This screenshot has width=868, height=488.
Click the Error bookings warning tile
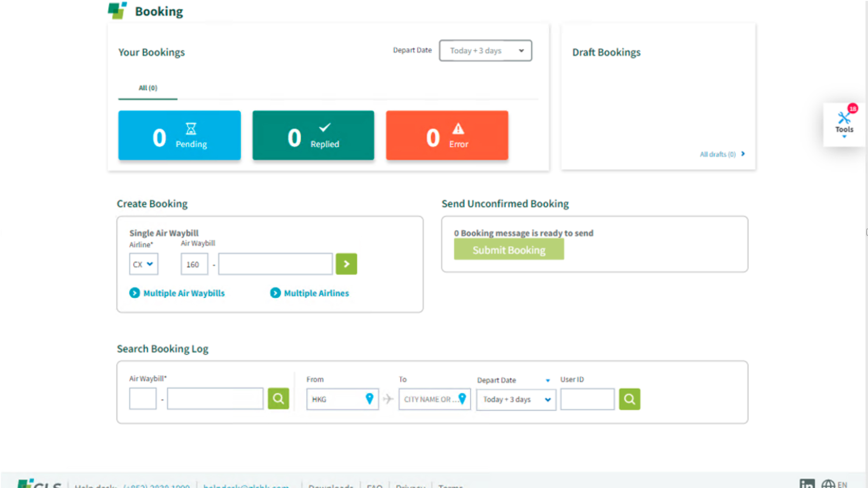point(447,135)
